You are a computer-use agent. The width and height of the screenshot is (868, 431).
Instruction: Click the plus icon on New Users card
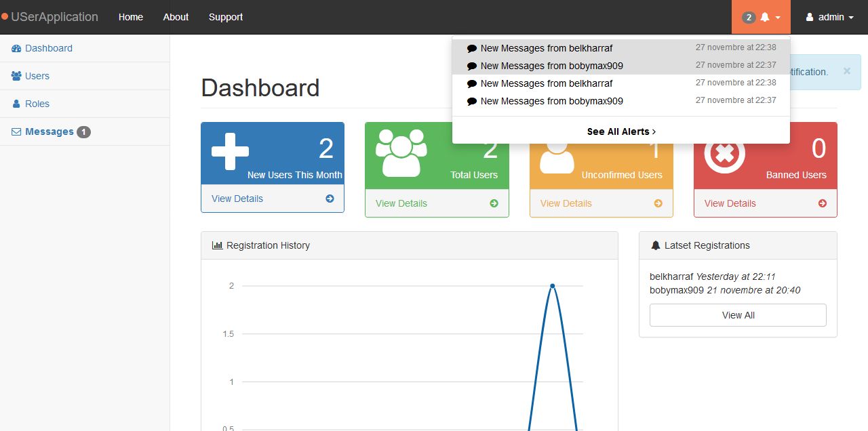[x=230, y=151]
